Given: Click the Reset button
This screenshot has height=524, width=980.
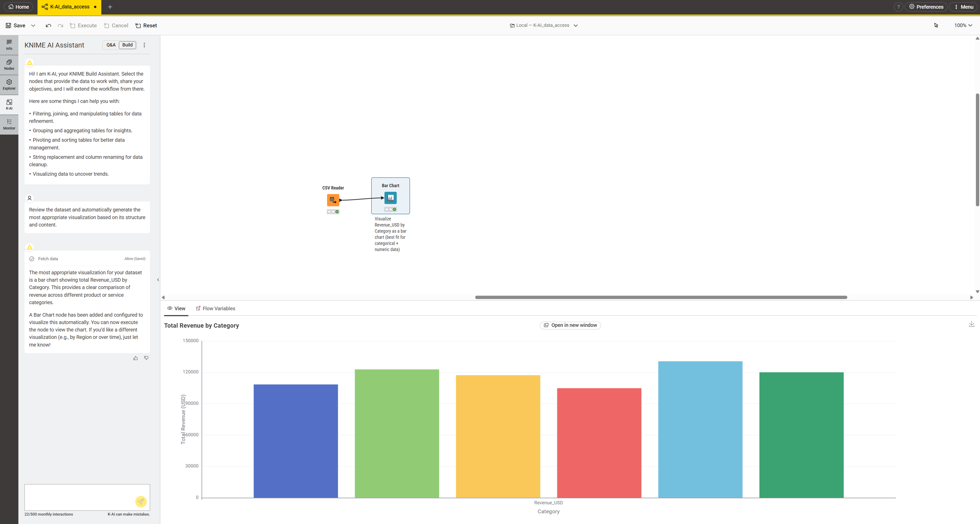Looking at the screenshot, I should pyautogui.click(x=146, y=26).
